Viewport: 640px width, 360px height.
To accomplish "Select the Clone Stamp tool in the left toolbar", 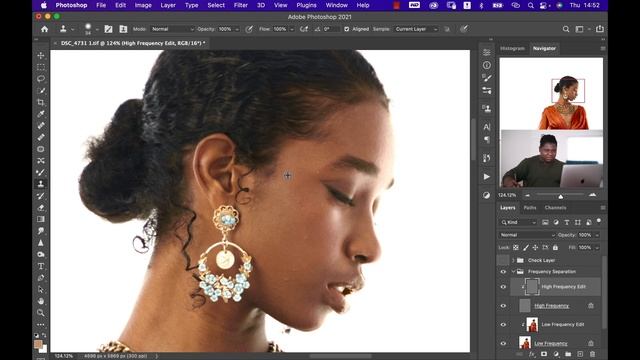I will click(41, 184).
